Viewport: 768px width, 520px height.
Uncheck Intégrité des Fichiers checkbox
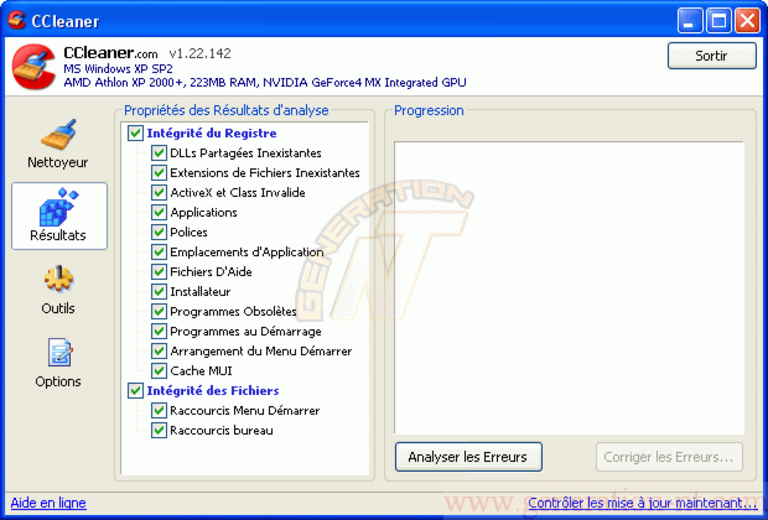(x=135, y=391)
